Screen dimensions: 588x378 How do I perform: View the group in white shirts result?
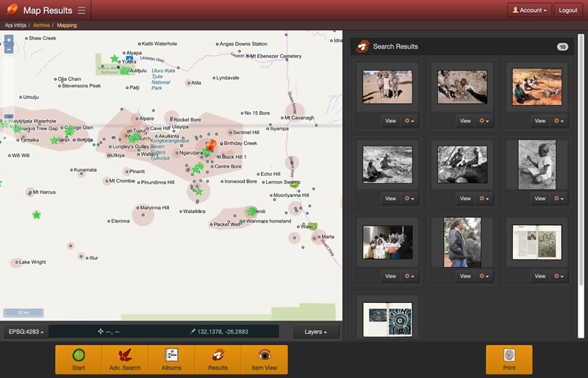point(390,277)
